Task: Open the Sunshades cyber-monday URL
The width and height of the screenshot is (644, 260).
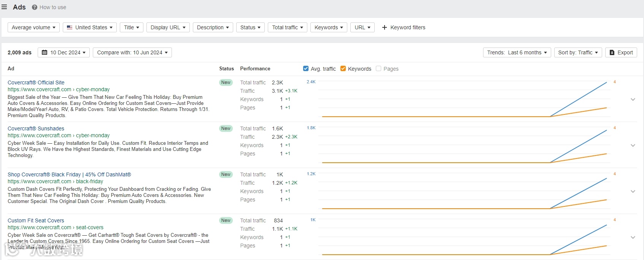Action: [x=59, y=135]
